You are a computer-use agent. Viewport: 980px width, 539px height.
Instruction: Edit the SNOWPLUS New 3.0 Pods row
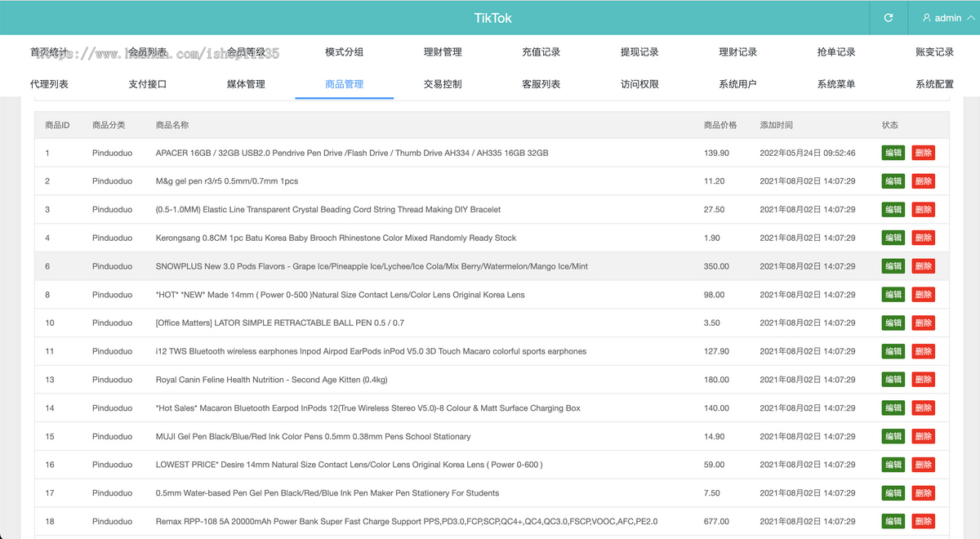[893, 266]
